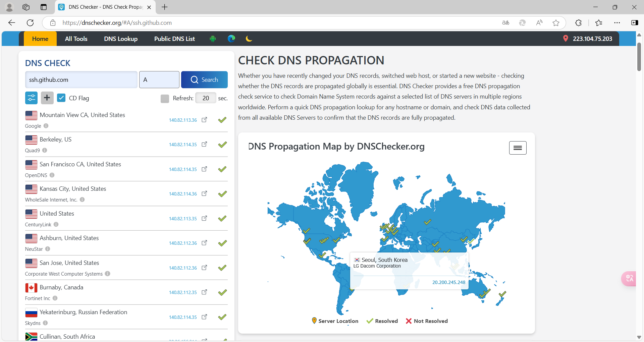Click the location pin beside 223.104.75.203
Screen dimensions: 644x342
[566, 39]
